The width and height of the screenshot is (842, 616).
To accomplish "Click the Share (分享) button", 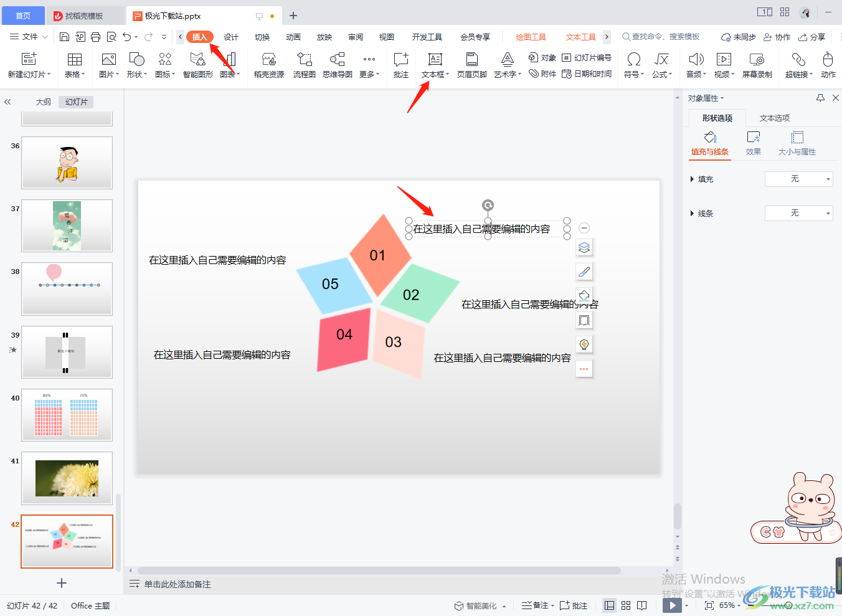I will point(812,37).
